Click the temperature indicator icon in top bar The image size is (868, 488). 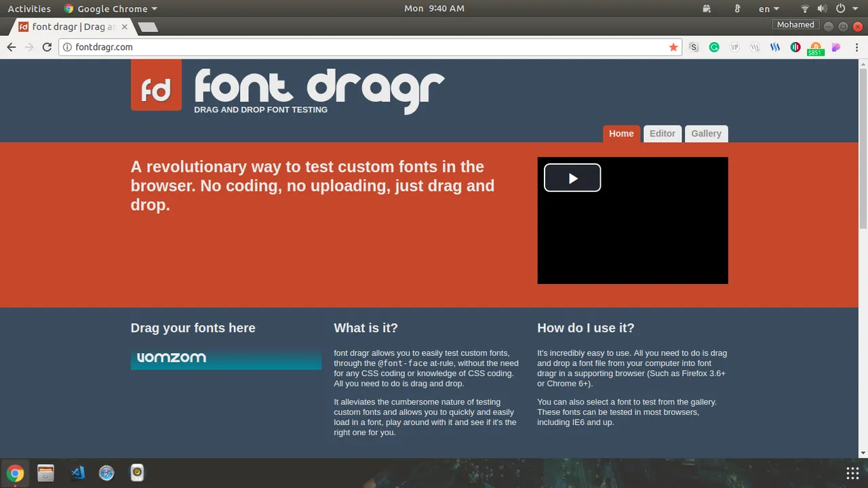(x=738, y=8)
